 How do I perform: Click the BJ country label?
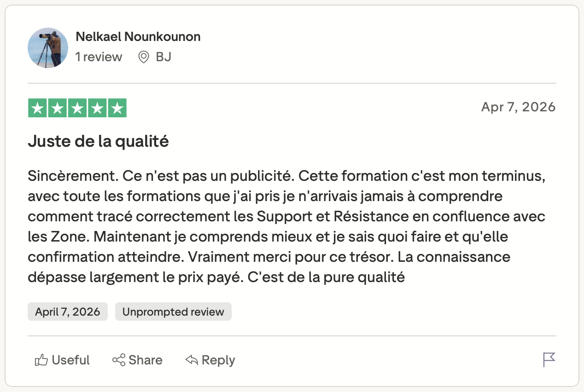(164, 57)
